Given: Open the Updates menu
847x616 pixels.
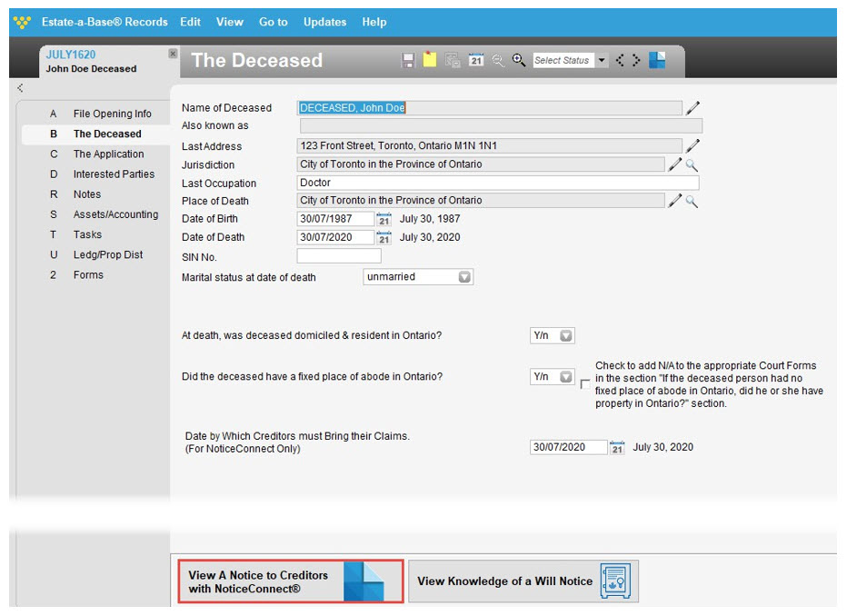Looking at the screenshot, I should click(x=324, y=22).
